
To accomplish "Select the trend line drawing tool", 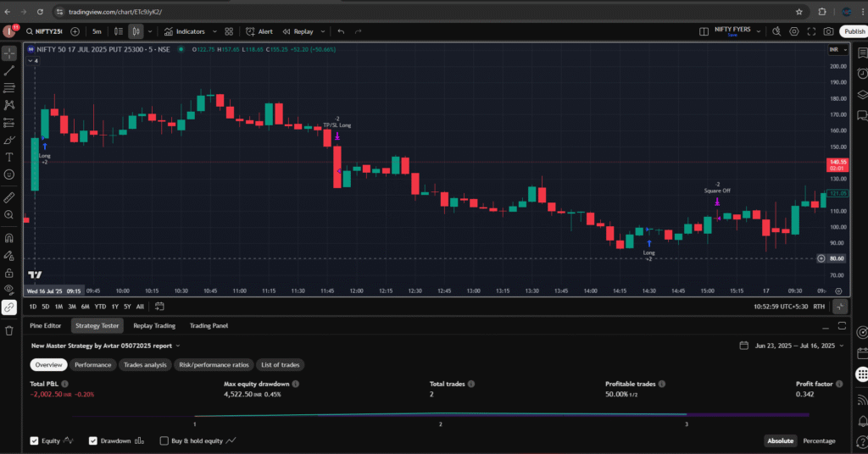I will click(x=9, y=71).
